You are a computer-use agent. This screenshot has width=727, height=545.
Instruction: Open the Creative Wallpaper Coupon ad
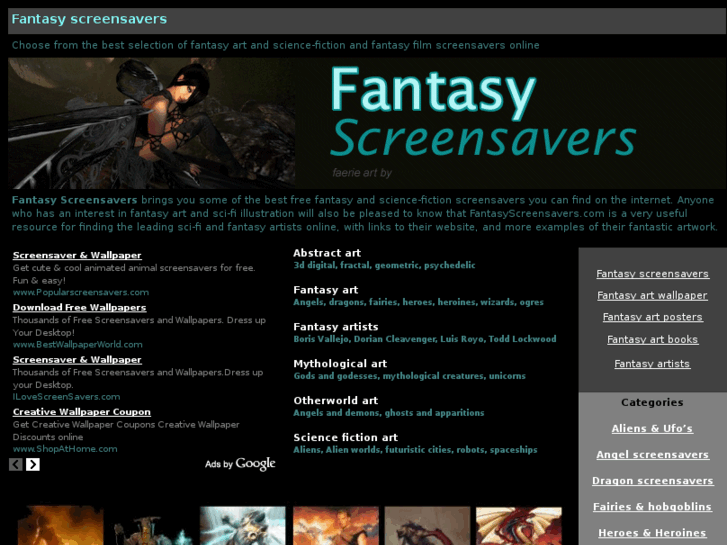point(82,412)
